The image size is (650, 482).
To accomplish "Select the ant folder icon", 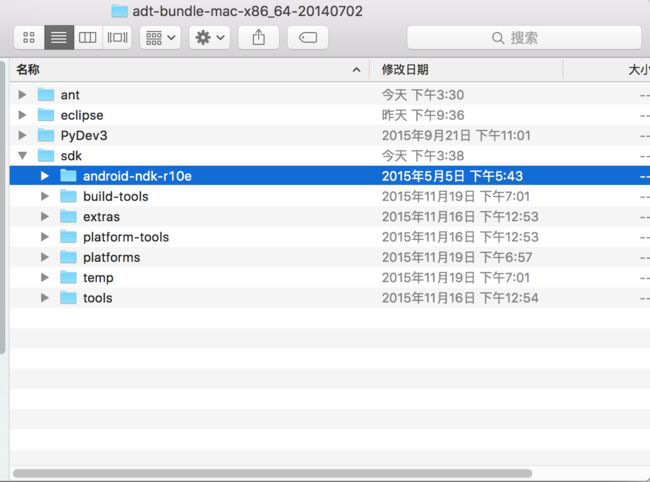I will (x=46, y=94).
